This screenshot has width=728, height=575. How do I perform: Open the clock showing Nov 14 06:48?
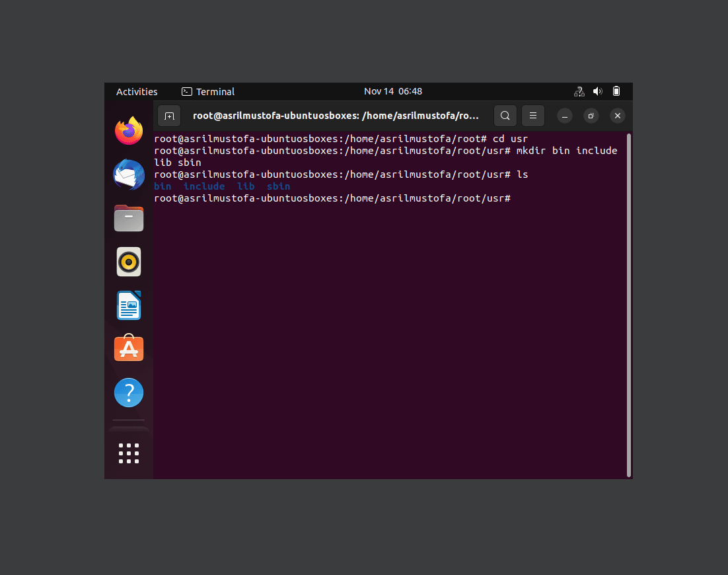(393, 91)
